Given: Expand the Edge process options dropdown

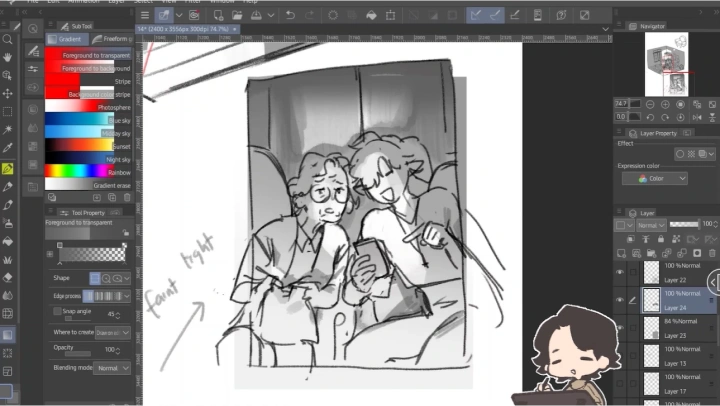Looking at the screenshot, I should coord(127,296).
